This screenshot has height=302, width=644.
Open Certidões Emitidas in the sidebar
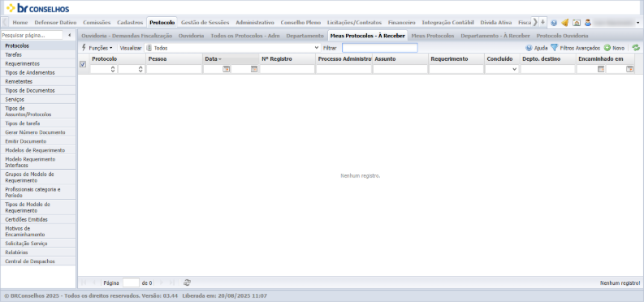(x=38, y=219)
